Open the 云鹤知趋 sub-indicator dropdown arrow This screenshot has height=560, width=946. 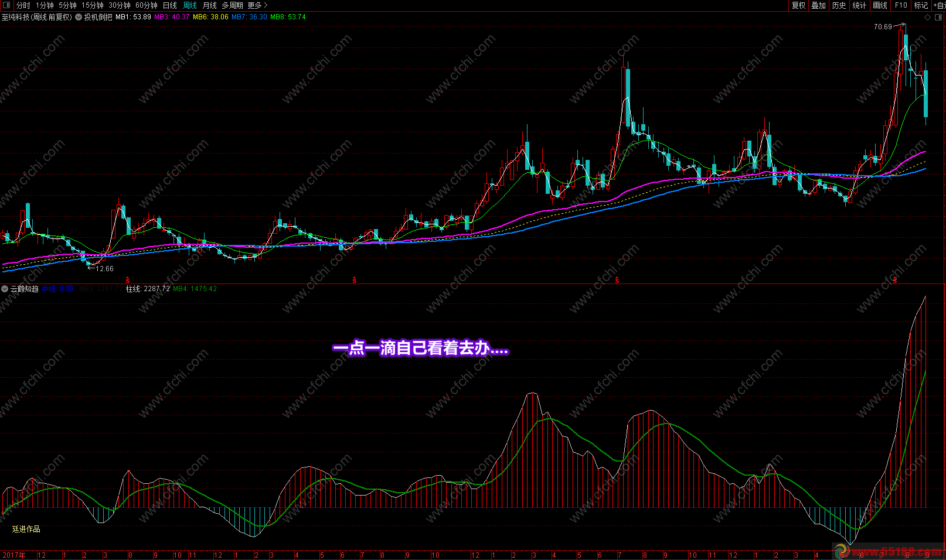click(x=5, y=289)
